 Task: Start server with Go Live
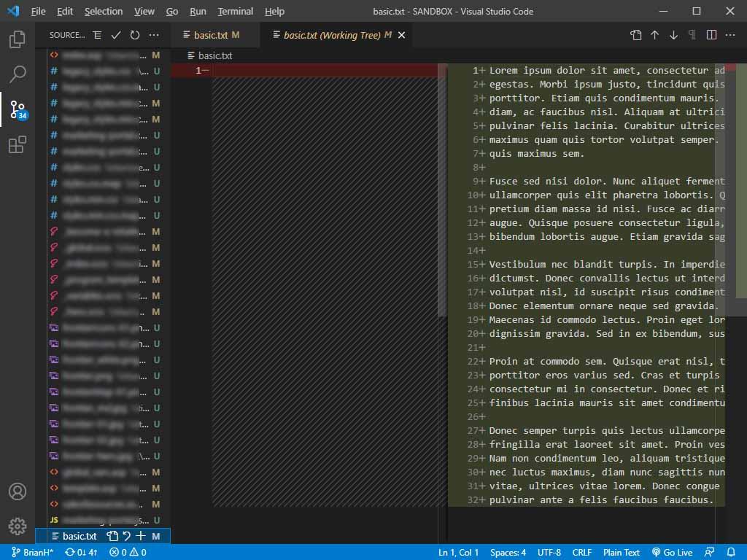pos(672,553)
